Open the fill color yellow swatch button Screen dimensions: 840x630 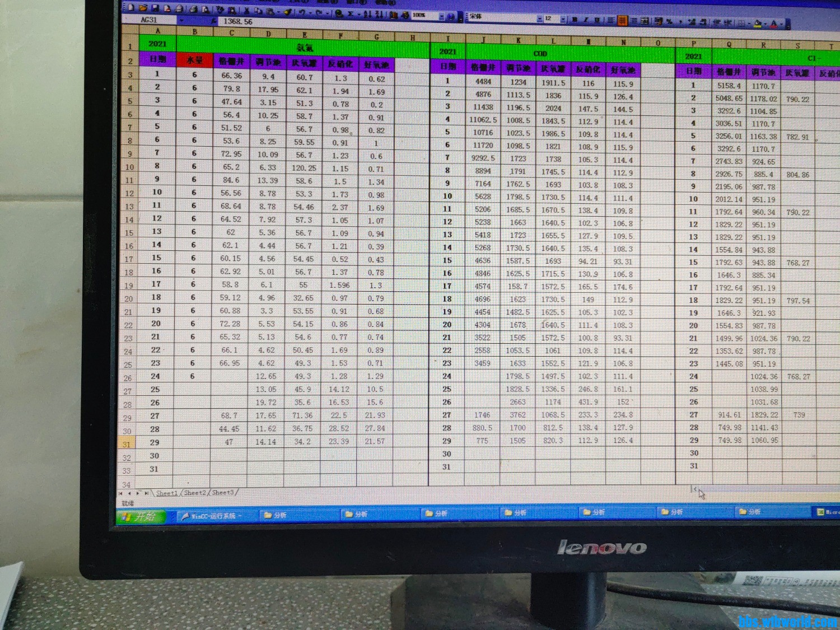(x=757, y=24)
